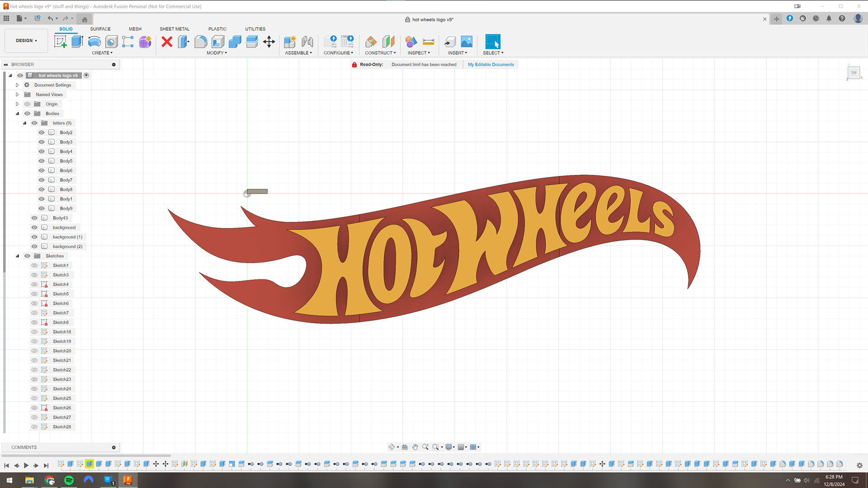Image resolution: width=868 pixels, height=488 pixels.
Task: Hide the background (1) body
Action: (x=34, y=237)
